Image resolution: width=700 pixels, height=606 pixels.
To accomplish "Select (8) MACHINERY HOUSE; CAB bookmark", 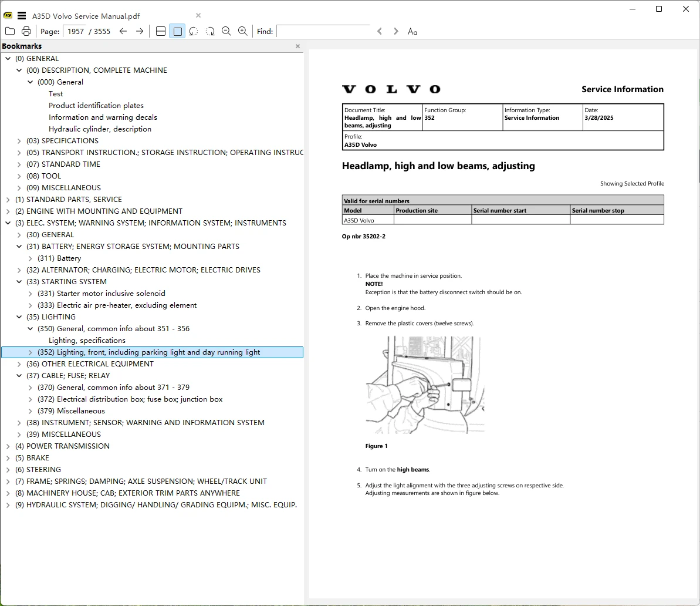I will [x=127, y=493].
